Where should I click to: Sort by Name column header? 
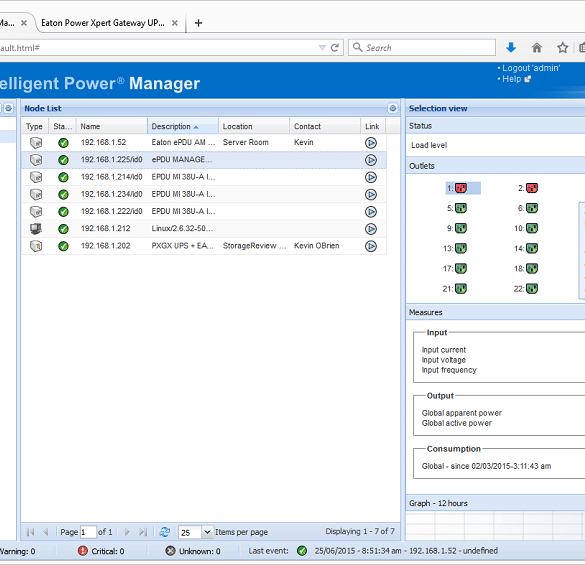coord(112,127)
